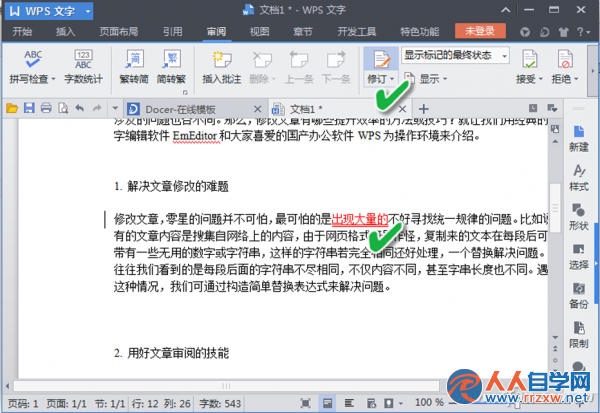
Task: Open the word count tool (字数统计)
Action: [x=83, y=67]
